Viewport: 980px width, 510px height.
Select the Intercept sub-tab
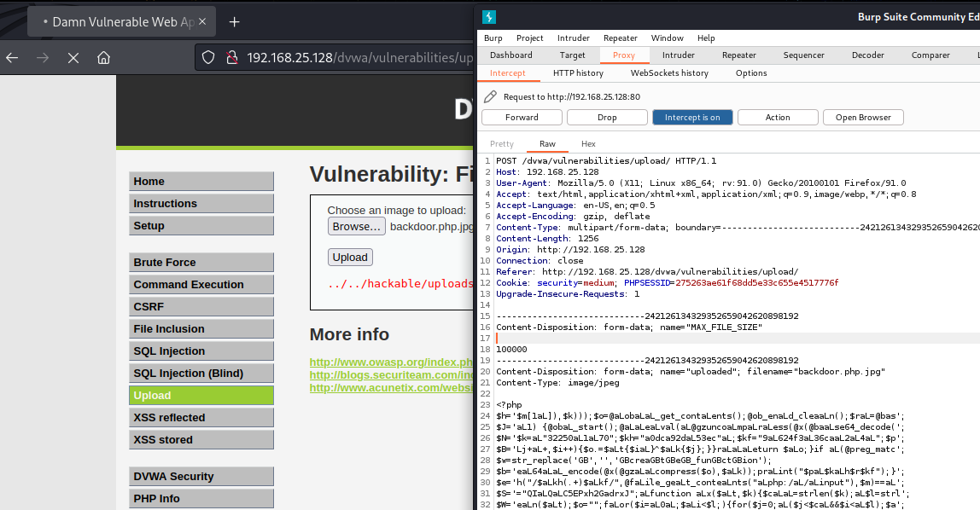(x=507, y=73)
